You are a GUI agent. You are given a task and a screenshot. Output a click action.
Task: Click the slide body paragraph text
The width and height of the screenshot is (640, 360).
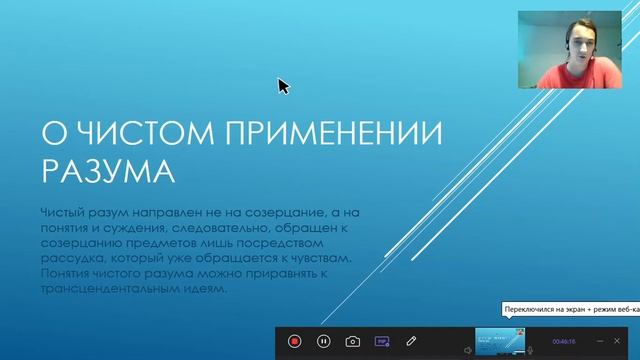[x=200, y=250]
